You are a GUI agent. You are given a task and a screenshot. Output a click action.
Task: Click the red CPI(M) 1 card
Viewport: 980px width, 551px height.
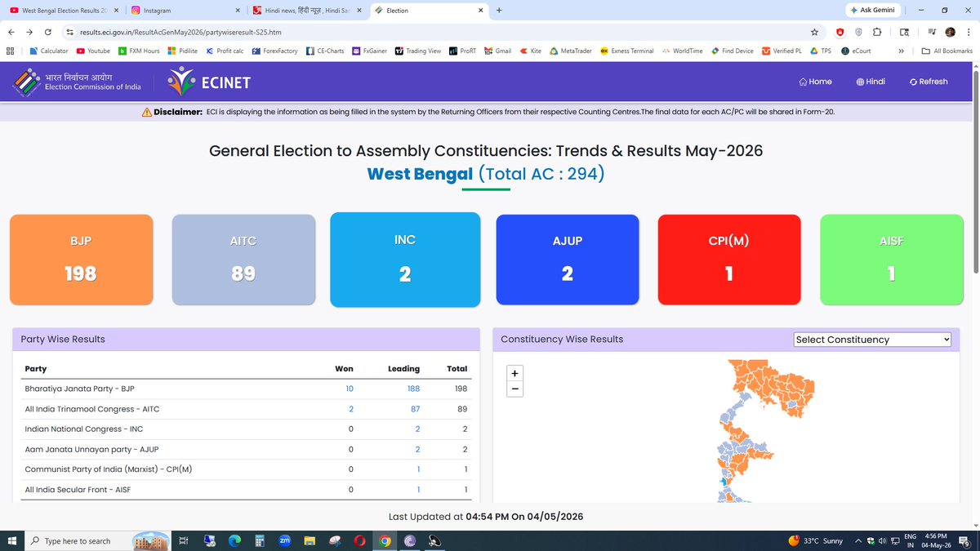click(729, 261)
